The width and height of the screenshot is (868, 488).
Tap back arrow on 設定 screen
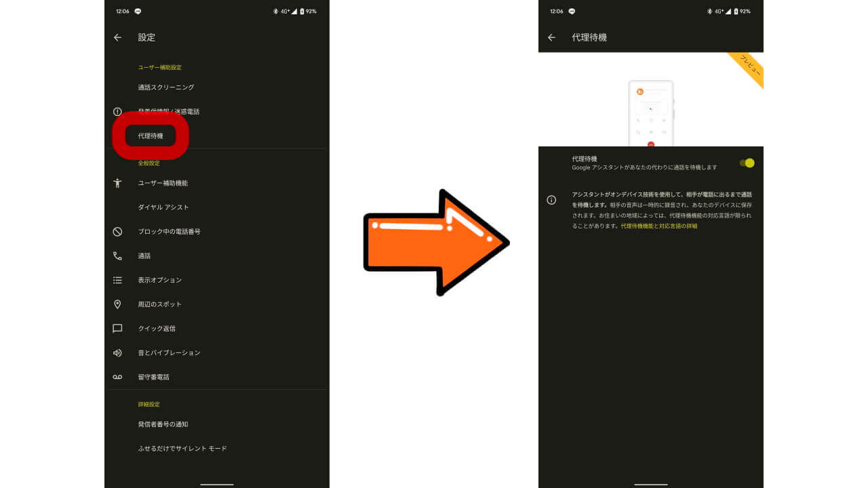point(117,38)
